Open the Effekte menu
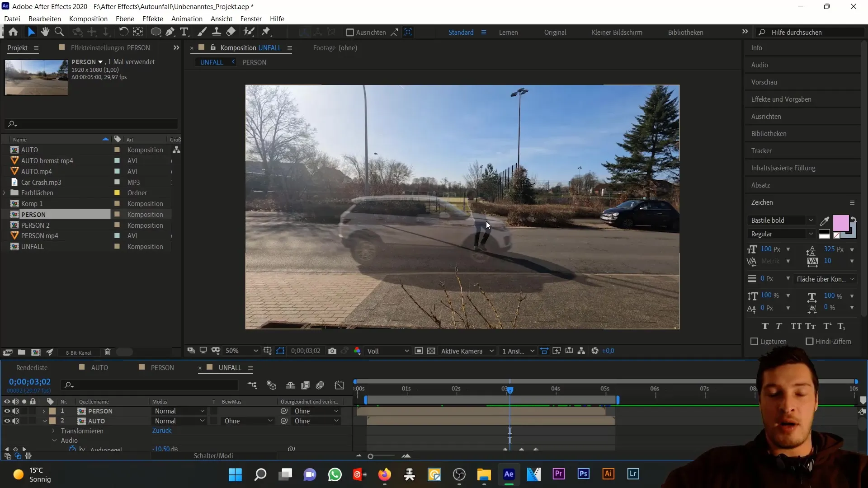 [x=153, y=19]
